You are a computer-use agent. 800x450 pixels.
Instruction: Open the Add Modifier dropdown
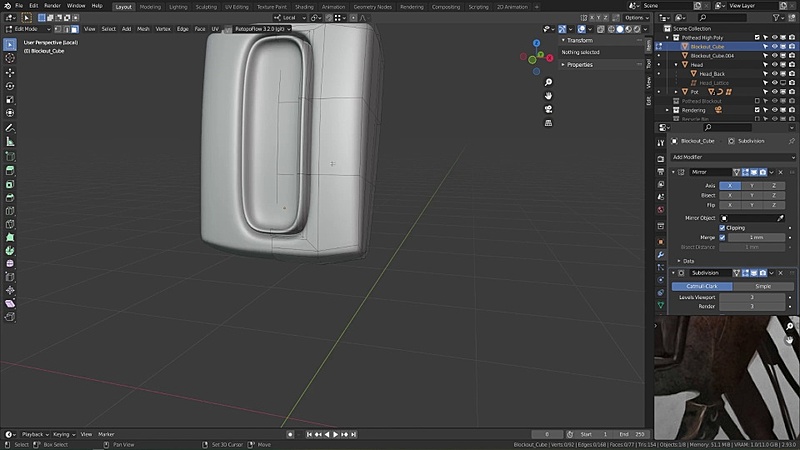tap(733, 157)
